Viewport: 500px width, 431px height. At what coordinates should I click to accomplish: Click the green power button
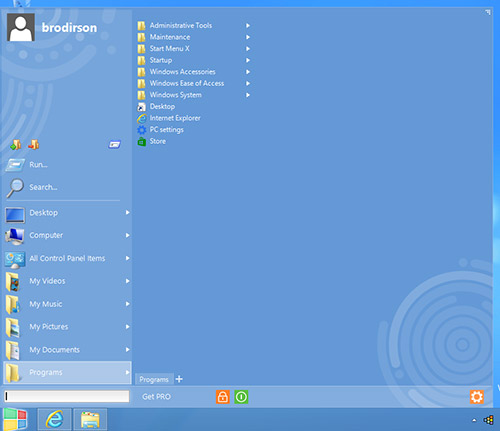pyautogui.click(x=241, y=397)
